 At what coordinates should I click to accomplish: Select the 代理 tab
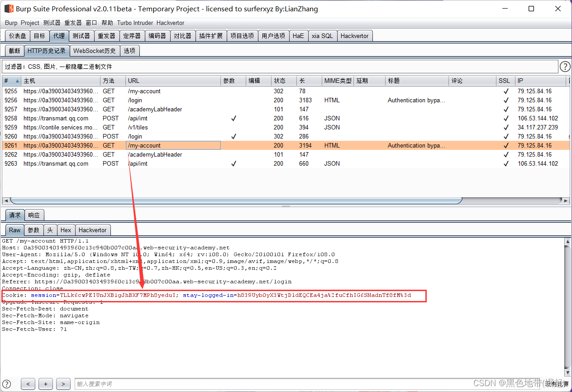click(x=59, y=36)
